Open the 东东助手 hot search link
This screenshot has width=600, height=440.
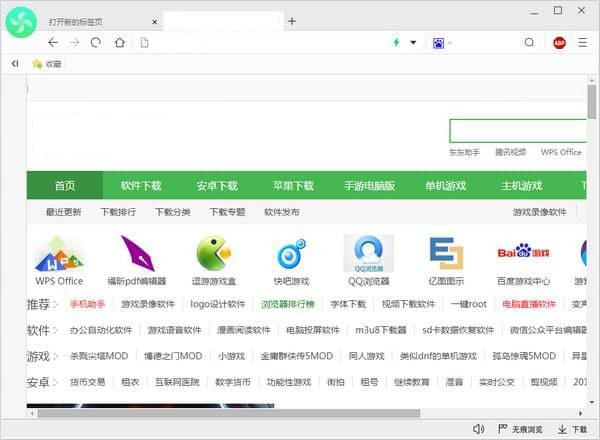[464, 152]
